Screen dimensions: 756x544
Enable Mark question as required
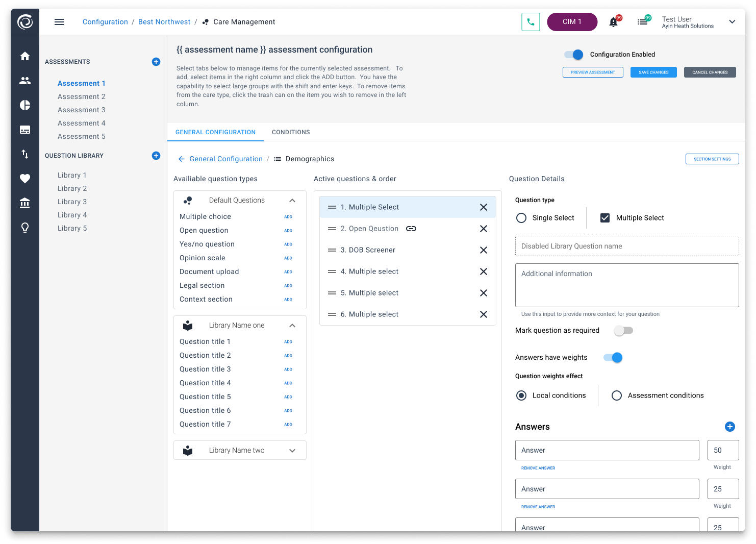tap(623, 331)
